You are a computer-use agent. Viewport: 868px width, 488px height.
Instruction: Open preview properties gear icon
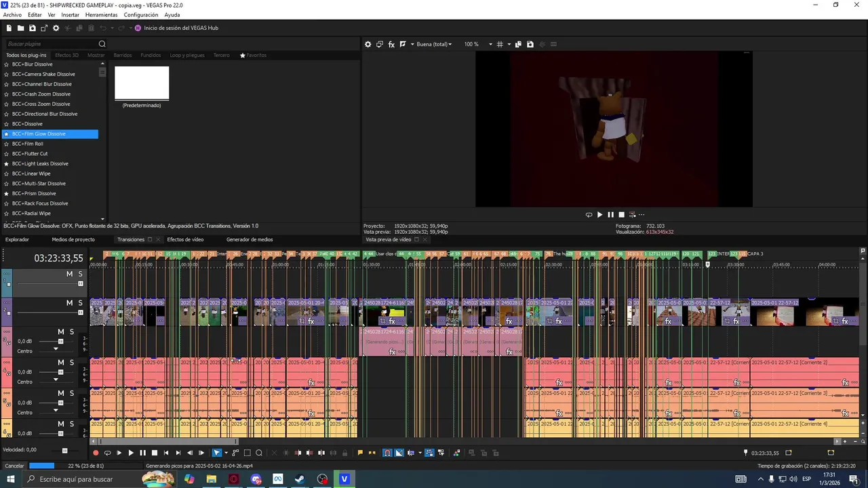368,44
